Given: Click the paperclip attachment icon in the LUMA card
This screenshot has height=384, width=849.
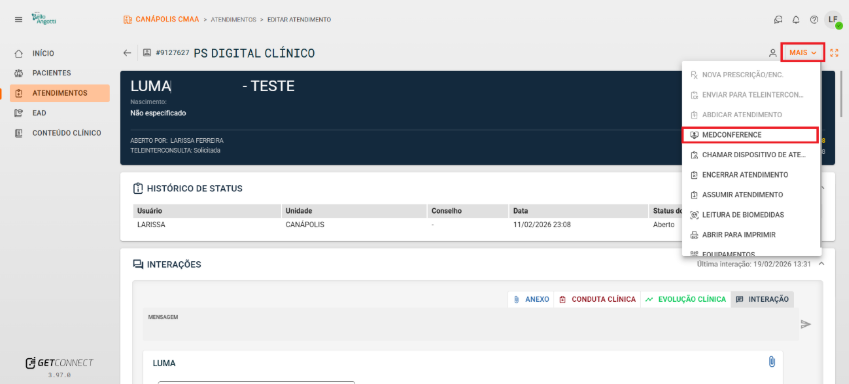Looking at the screenshot, I should point(772,362).
